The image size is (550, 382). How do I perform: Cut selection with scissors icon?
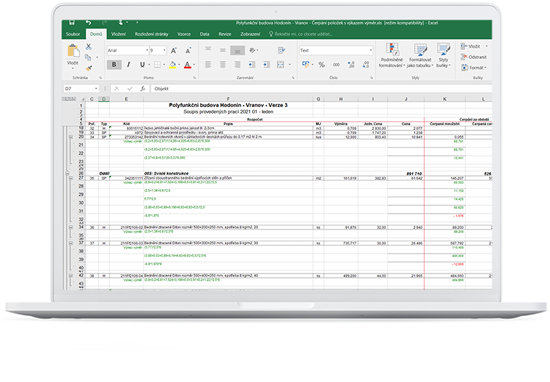[89, 47]
